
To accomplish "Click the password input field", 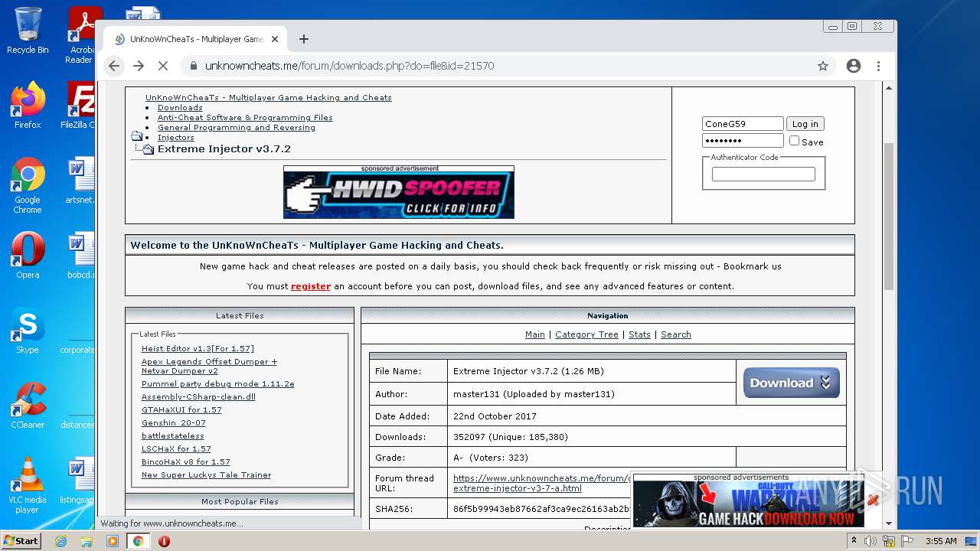I will point(743,141).
